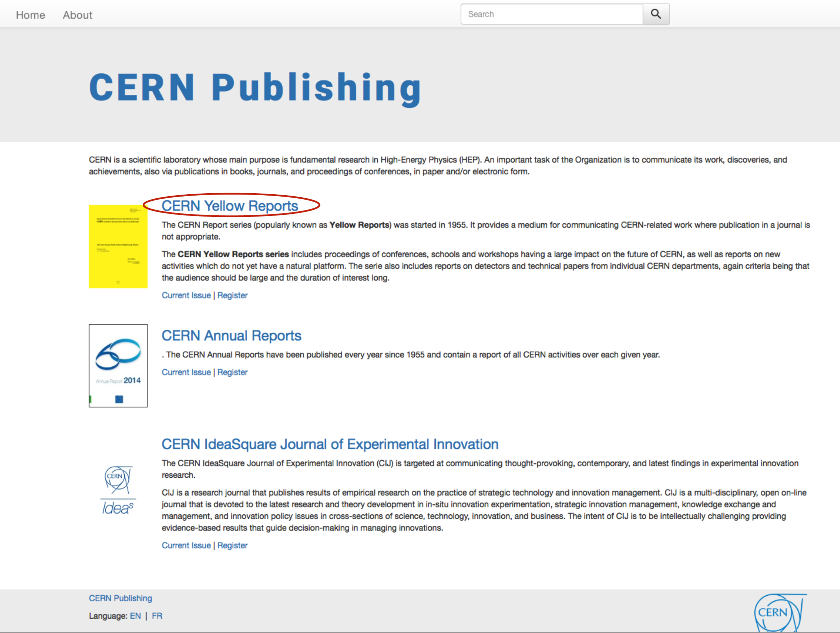Open Current Issue under Annual Reports

pos(186,372)
